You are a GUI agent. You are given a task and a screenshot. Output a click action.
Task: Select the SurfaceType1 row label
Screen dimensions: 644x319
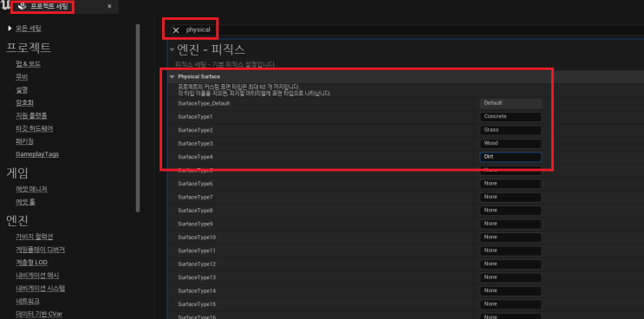click(x=195, y=117)
